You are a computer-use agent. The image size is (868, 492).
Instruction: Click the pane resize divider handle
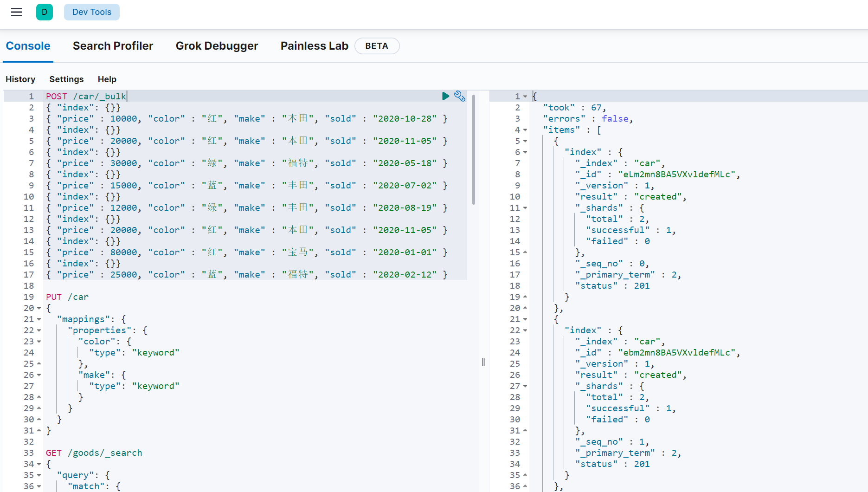484,362
